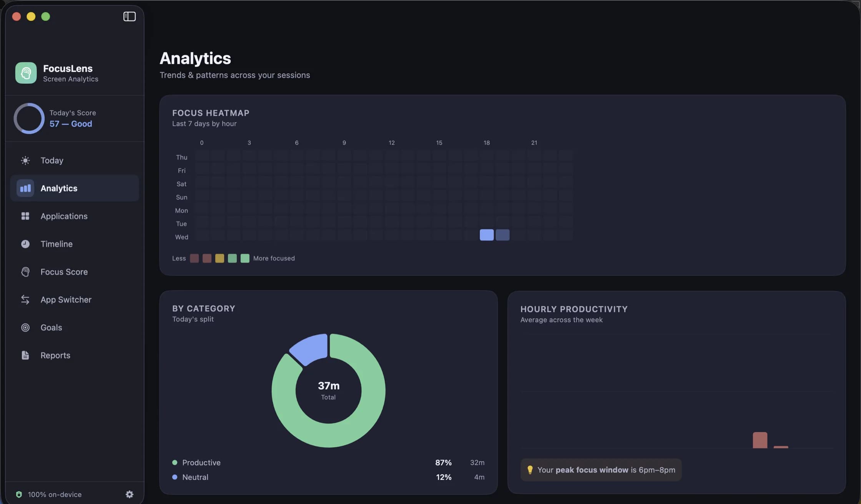Screen dimensions: 861x504
Task: Click the App Switcher arrows icon
Action: (25, 299)
